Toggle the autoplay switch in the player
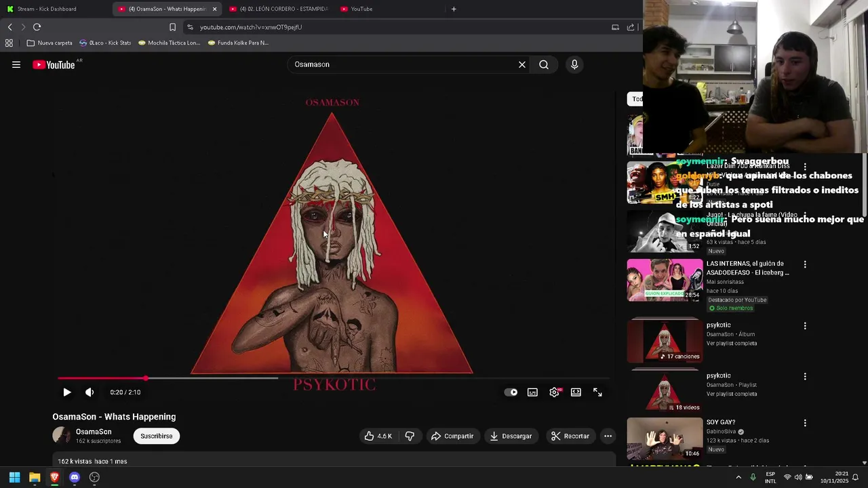Image resolution: width=868 pixels, height=488 pixels. tap(511, 392)
